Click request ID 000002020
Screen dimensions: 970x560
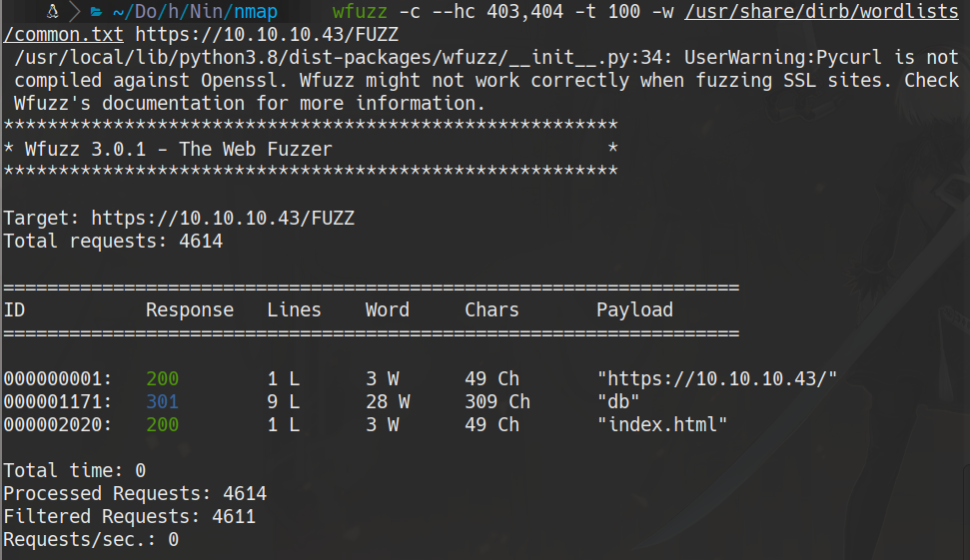point(58,424)
